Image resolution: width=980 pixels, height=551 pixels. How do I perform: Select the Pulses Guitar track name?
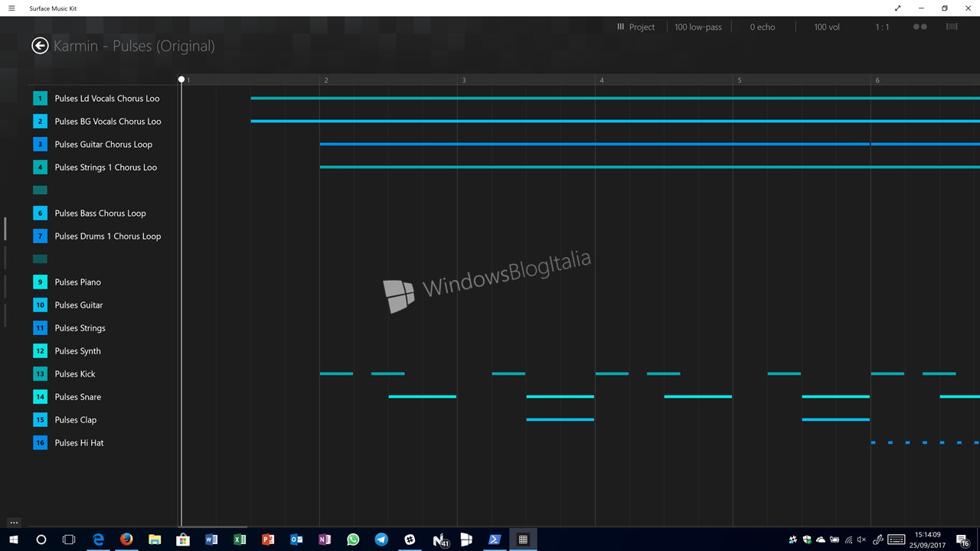point(79,305)
